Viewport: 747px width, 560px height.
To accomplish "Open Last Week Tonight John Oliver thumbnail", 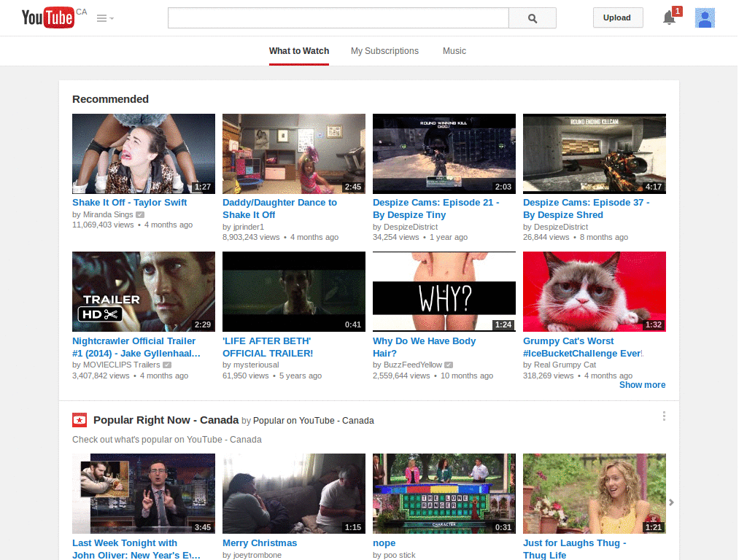I will 144,494.
